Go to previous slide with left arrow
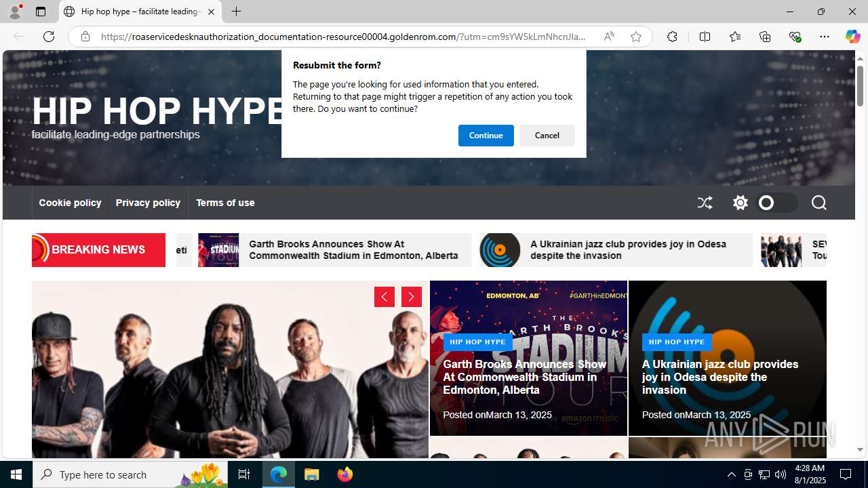The width and height of the screenshot is (868, 488). click(x=384, y=297)
